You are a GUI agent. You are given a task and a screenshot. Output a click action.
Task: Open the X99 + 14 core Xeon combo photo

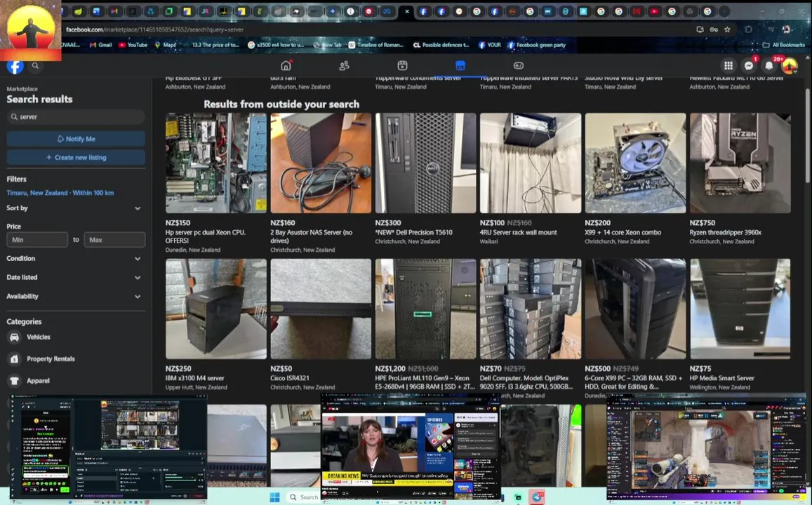click(635, 163)
